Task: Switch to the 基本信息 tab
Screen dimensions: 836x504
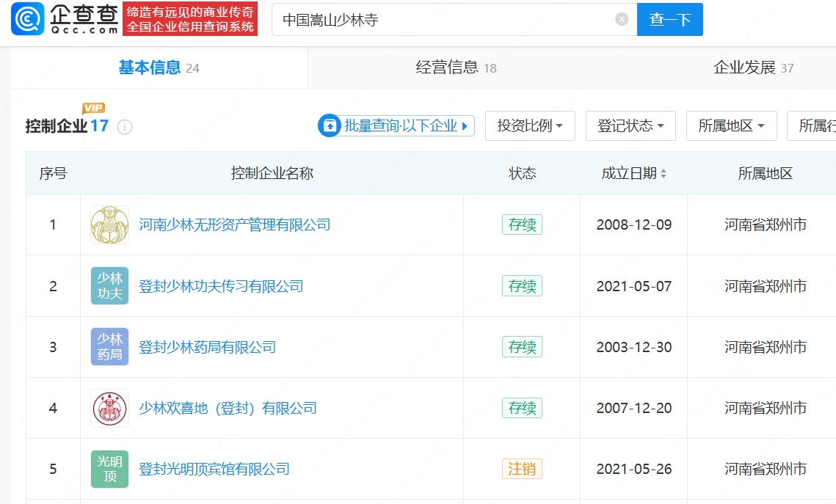Action: point(159,68)
